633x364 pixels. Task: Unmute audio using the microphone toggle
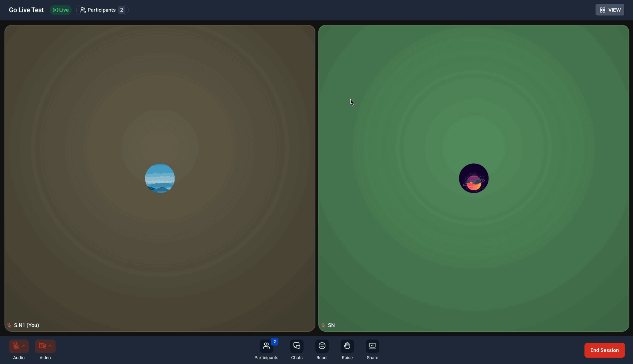(x=16, y=345)
